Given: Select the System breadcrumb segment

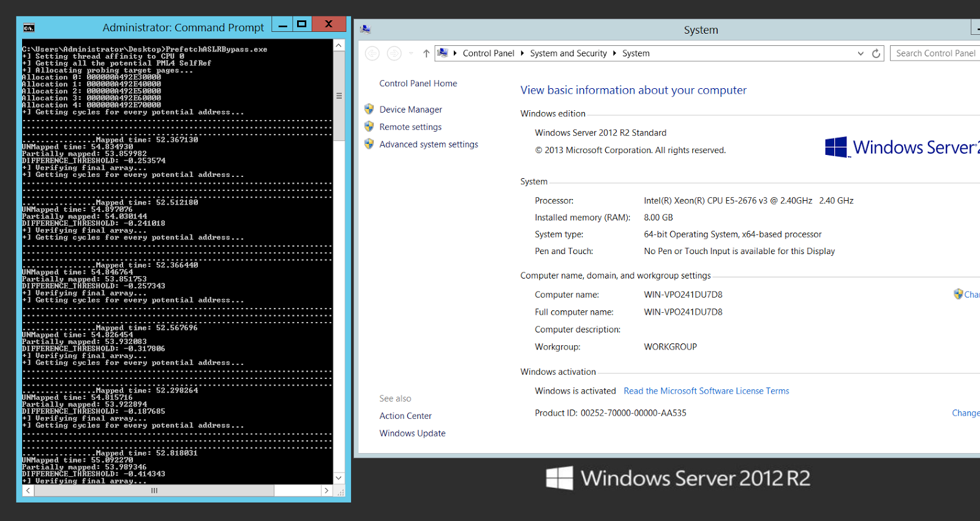Looking at the screenshot, I should point(636,53).
